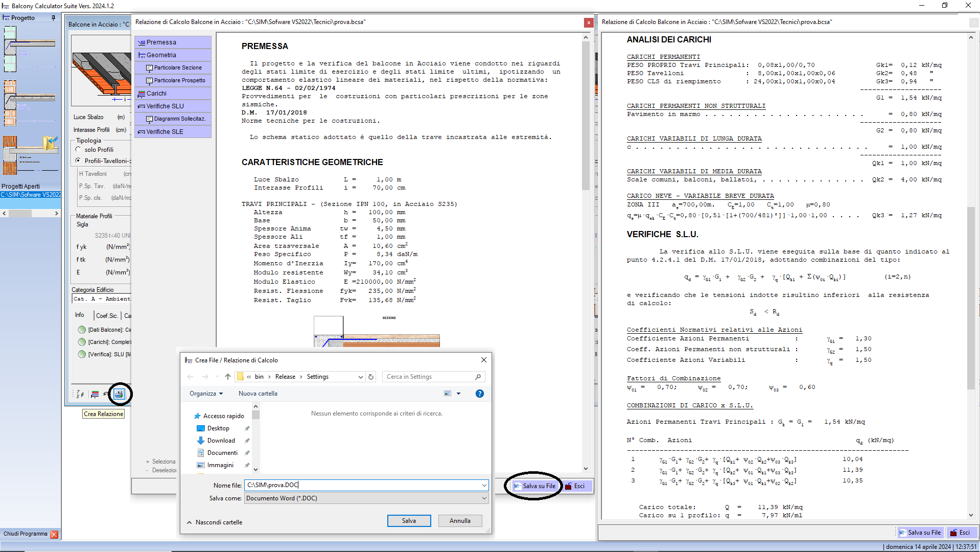Select the Profili-Tavelloni radio button
Image resolution: width=980 pixels, height=552 pixels.
[78, 160]
